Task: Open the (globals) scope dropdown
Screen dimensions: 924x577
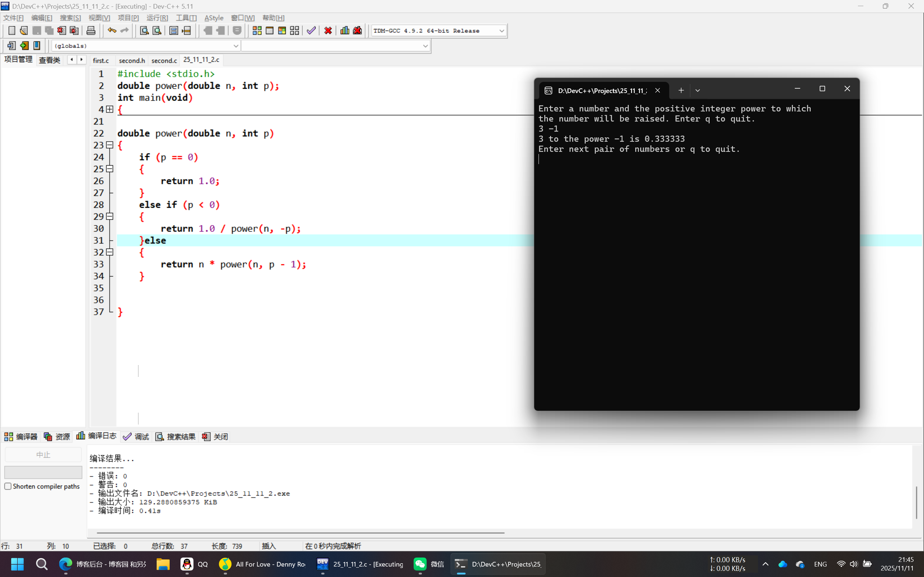Action: coord(236,46)
